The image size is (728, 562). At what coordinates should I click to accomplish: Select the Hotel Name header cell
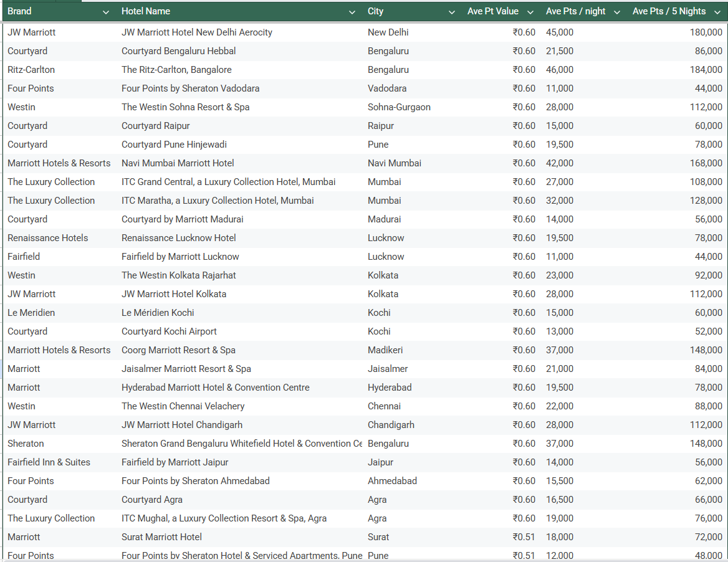click(x=239, y=11)
